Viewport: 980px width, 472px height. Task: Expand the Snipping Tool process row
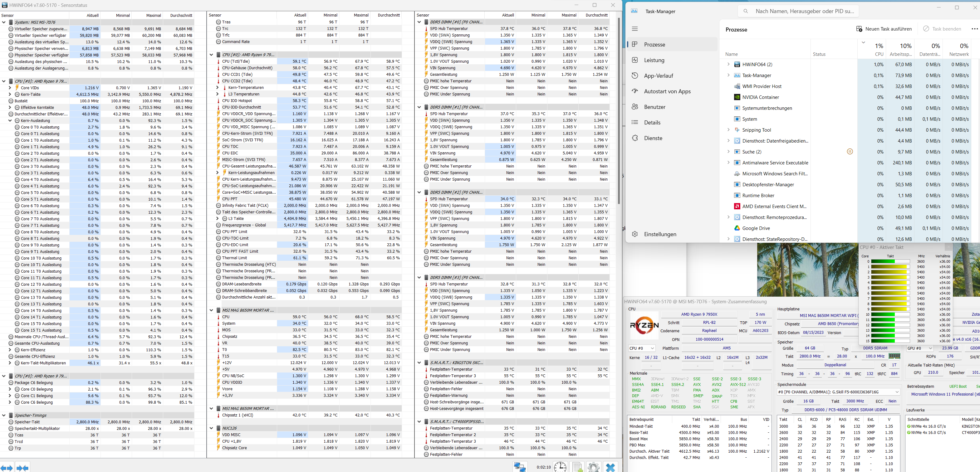pyautogui.click(x=728, y=130)
